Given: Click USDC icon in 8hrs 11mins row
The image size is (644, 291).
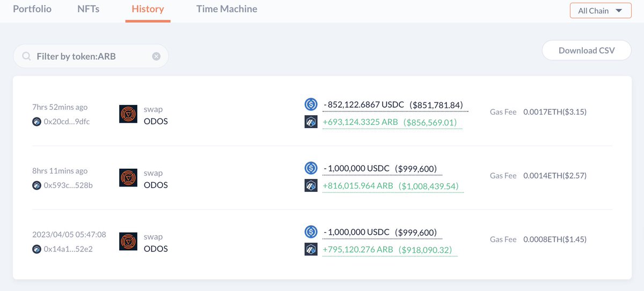Looking at the screenshot, I should point(311,168).
